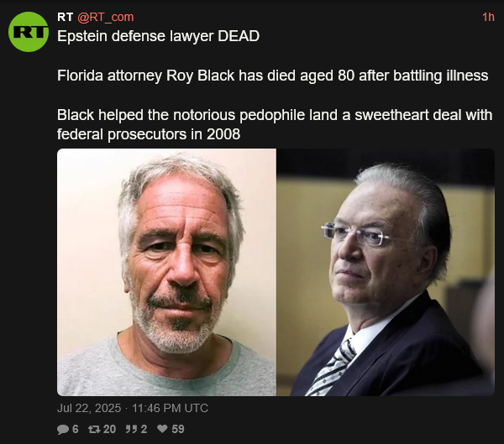Click the 11:46 PM UTC time text
504x444 pixels.
(x=170, y=408)
